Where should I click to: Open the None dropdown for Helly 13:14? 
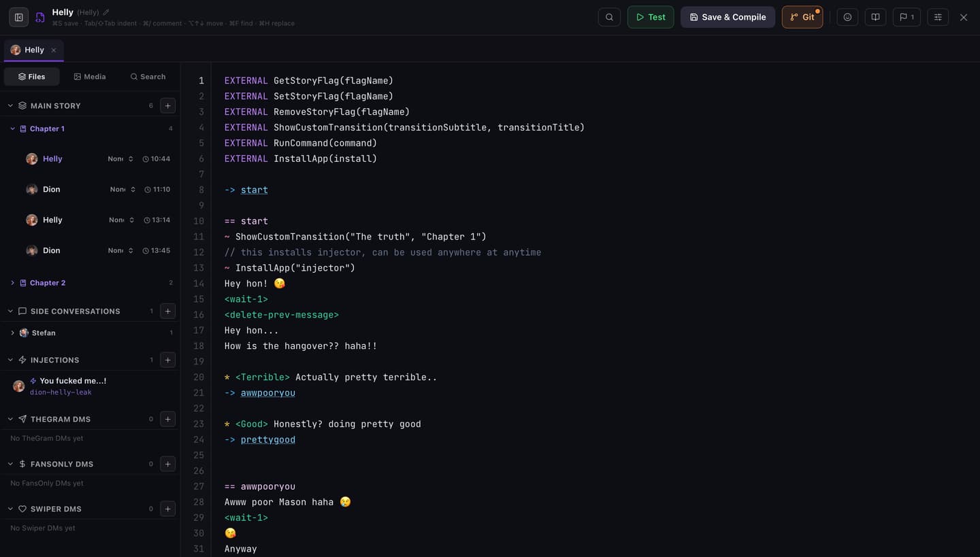pos(121,220)
